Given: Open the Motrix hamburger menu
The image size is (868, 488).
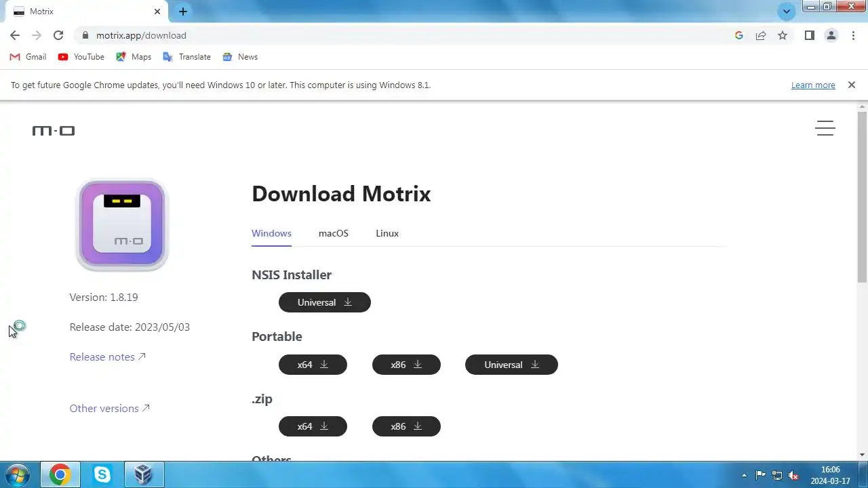Looking at the screenshot, I should (x=825, y=128).
